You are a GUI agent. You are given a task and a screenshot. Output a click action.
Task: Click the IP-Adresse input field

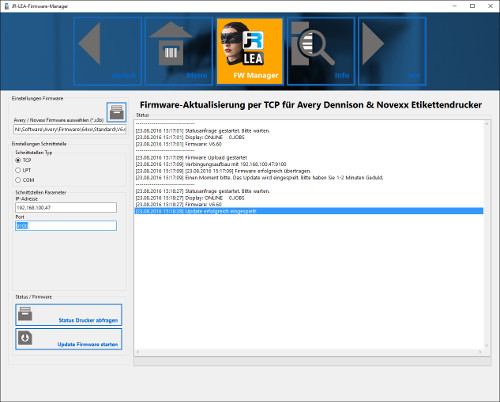pyautogui.click(x=66, y=207)
